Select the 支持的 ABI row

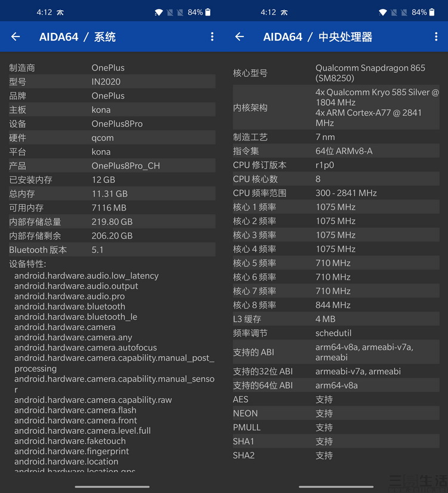[x=336, y=352]
